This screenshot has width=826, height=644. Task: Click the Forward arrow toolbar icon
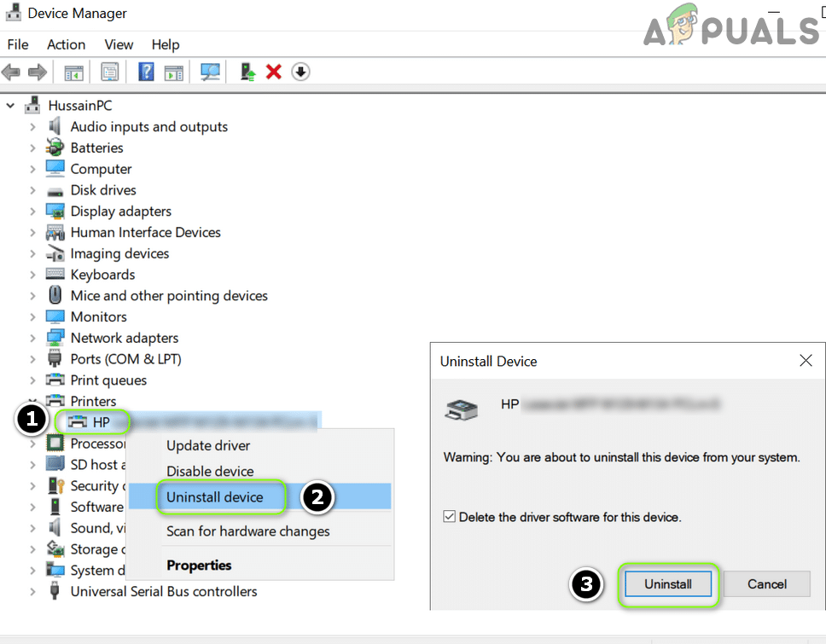coord(38,72)
